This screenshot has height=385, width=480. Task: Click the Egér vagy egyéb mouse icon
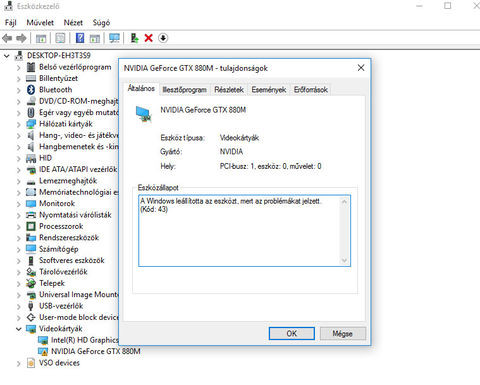pos(31,112)
